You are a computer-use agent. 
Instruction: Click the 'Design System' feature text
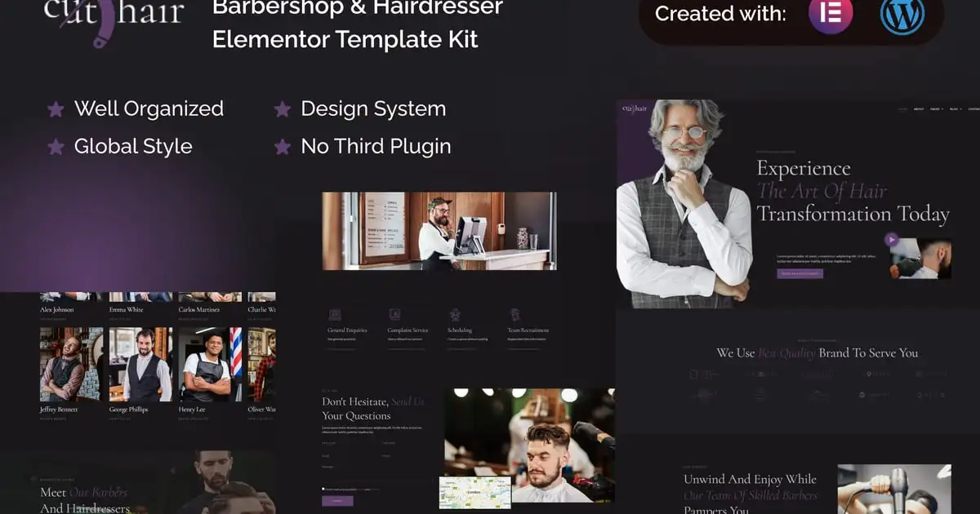373,109
